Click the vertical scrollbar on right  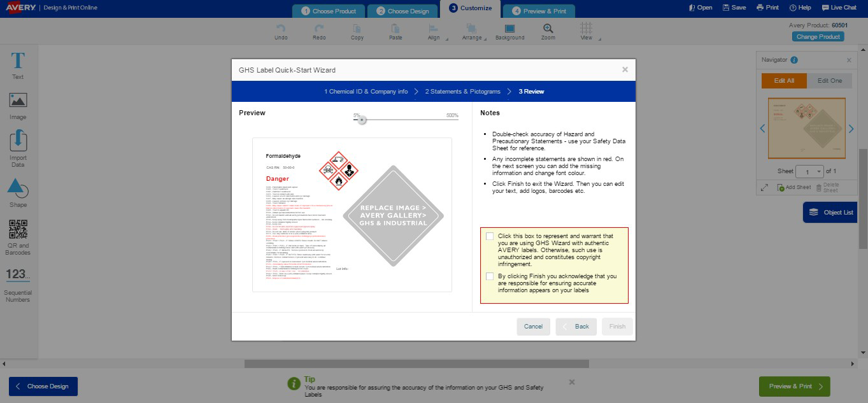pos(864,199)
